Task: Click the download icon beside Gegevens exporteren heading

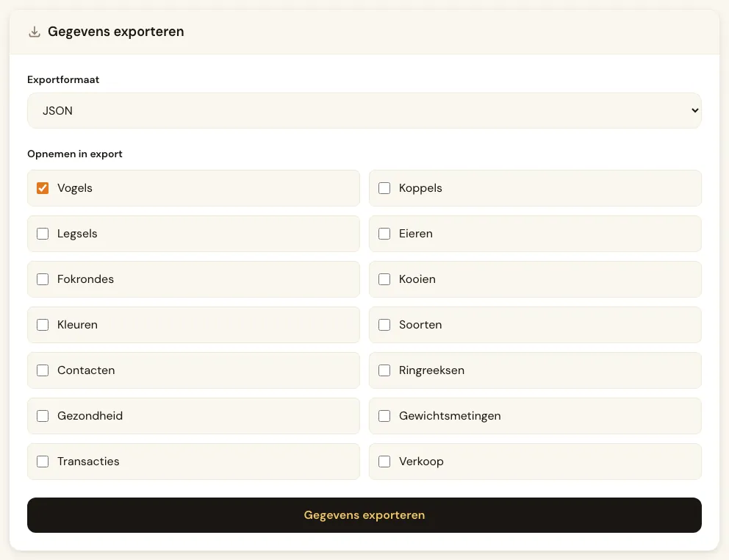Action: pos(35,32)
